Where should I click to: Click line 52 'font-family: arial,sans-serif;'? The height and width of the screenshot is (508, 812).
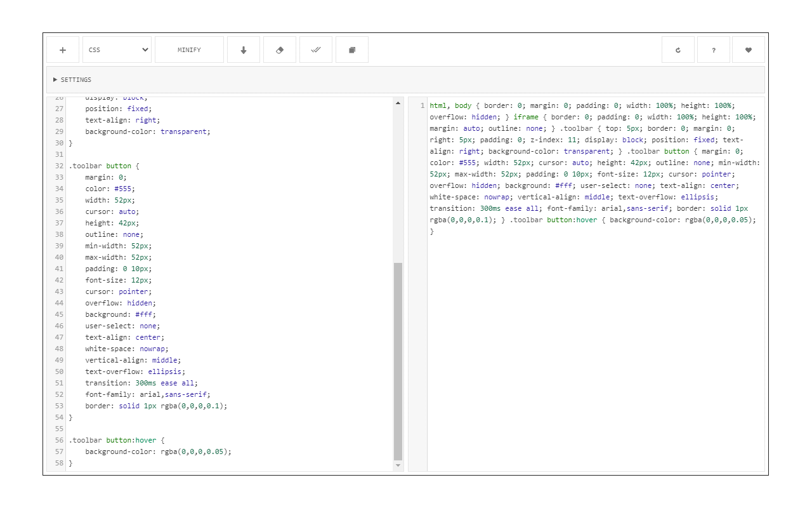pyautogui.click(x=148, y=394)
